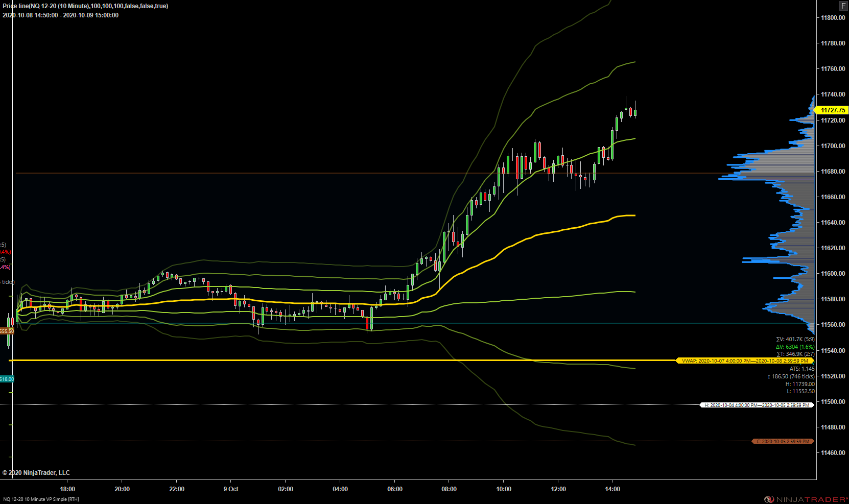This screenshot has height=504, width=849.
Task: Click the 14:00 label on the time axis
Action: pyautogui.click(x=612, y=489)
